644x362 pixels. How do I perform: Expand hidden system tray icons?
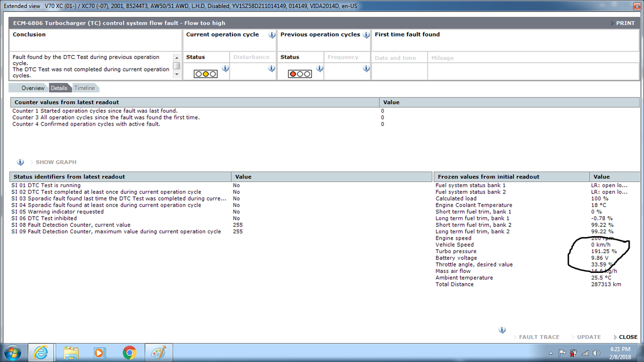[x=551, y=353]
